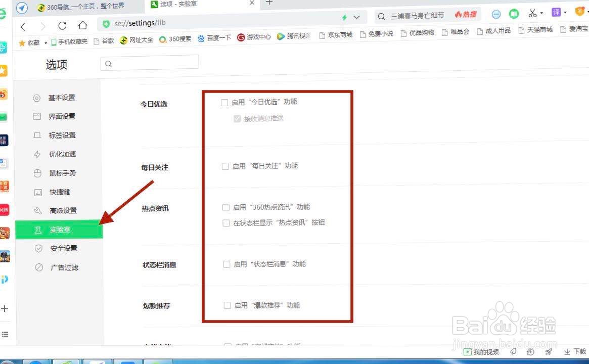Click the orange shield shopping protection icon
The image size is (589, 364).
pos(579,11)
